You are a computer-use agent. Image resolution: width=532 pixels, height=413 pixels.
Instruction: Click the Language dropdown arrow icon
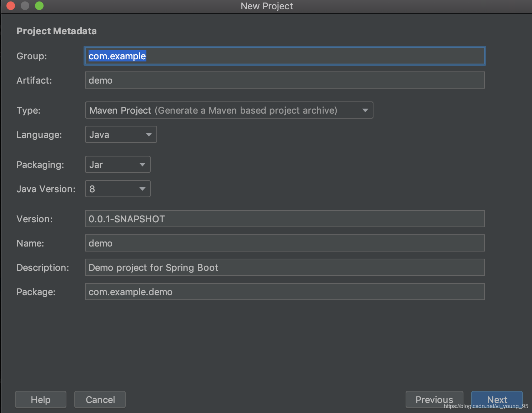[149, 135]
